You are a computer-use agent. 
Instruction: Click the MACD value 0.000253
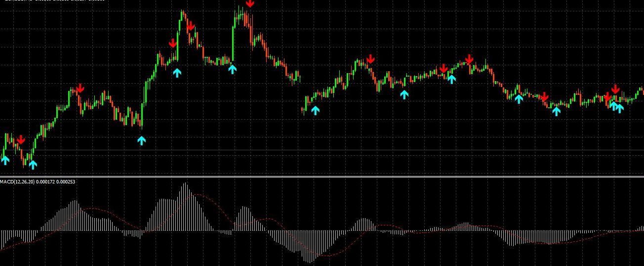point(65,182)
